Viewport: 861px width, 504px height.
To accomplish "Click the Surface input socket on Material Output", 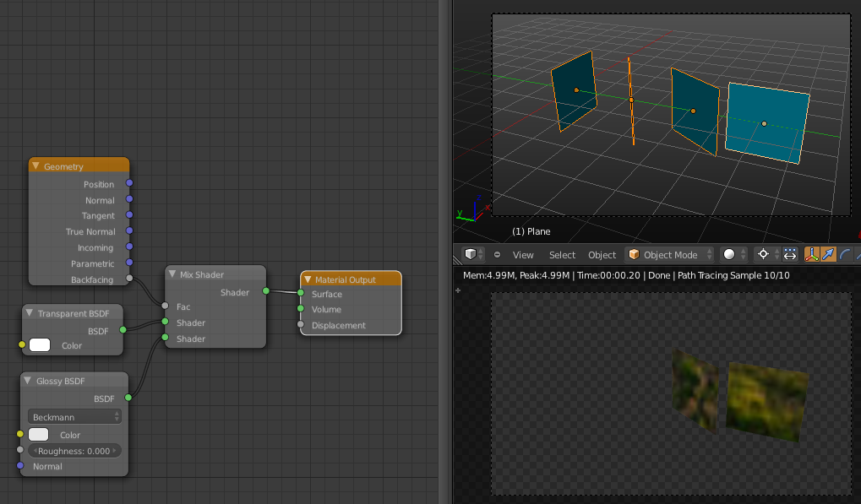I will point(301,293).
